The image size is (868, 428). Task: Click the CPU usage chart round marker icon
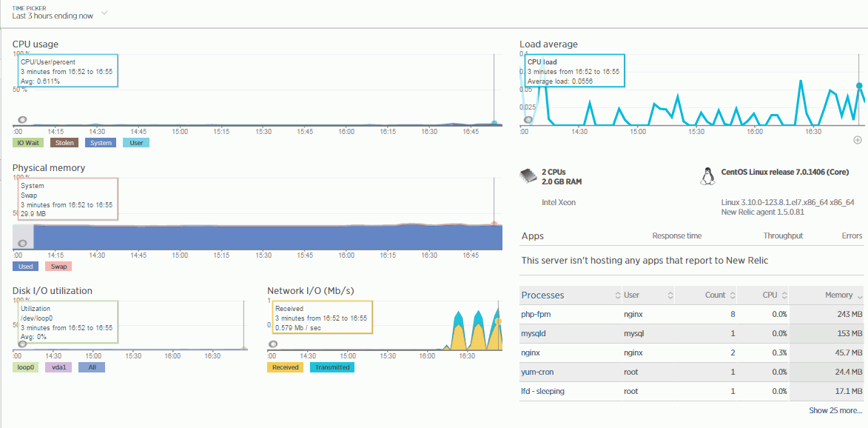pos(22,120)
